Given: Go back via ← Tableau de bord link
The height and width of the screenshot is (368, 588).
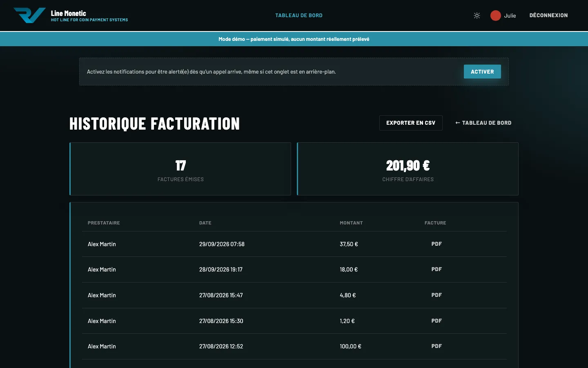Looking at the screenshot, I should (x=483, y=123).
